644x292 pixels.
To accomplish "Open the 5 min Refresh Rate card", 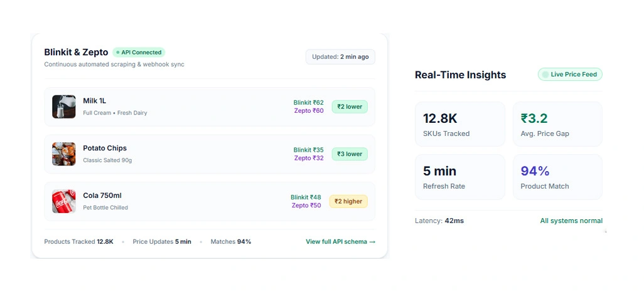I will [460, 177].
